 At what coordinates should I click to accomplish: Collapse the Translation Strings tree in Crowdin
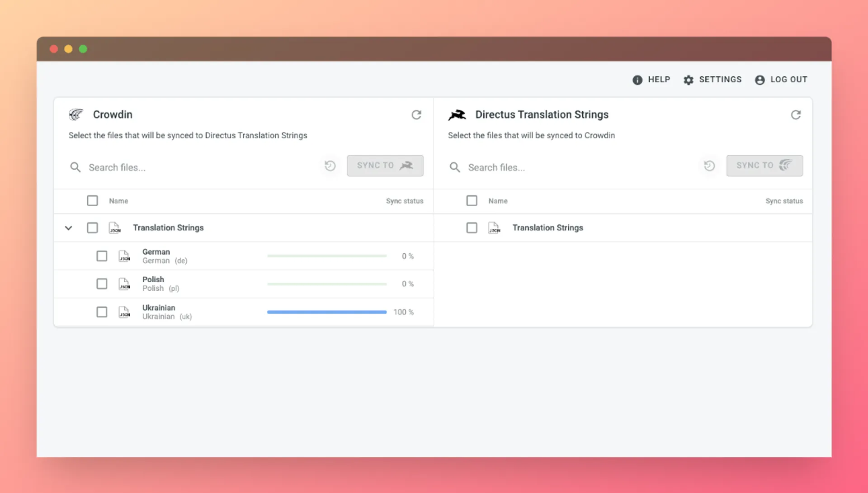pyautogui.click(x=68, y=228)
